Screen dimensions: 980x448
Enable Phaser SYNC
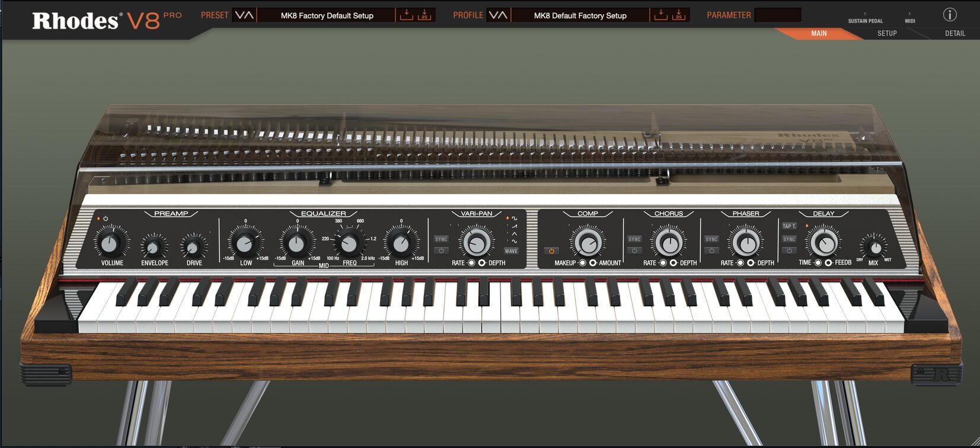711,239
